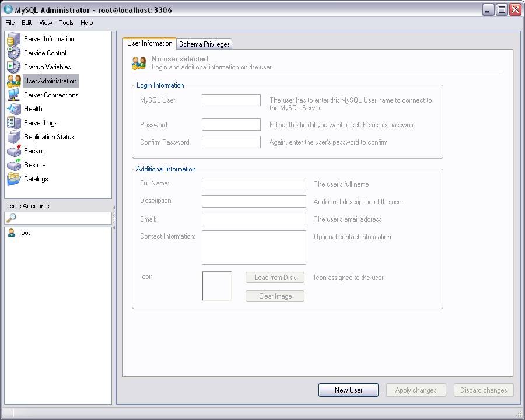Click the magnifier search icon
This screenshot has width=525, height=420.
point(11,218)
